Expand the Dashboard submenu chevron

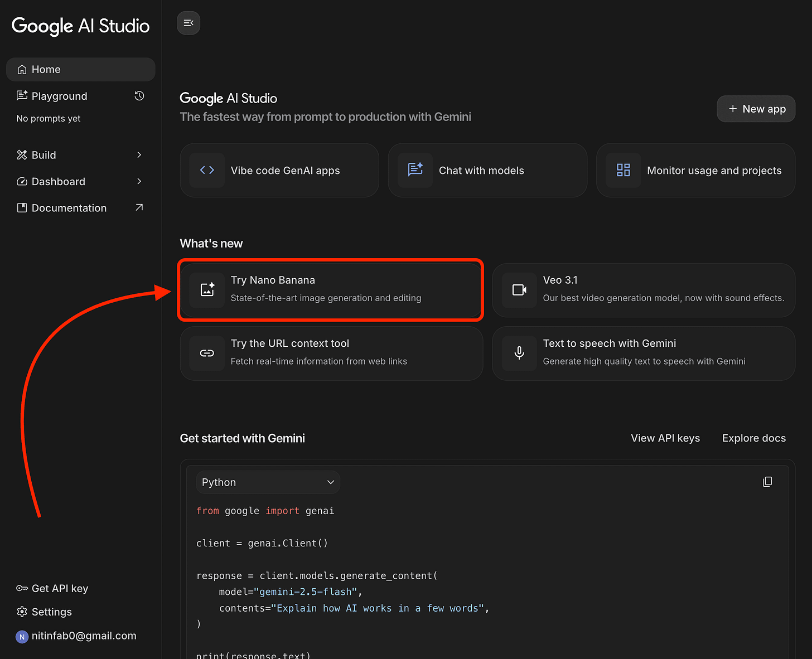click(139, 181)
